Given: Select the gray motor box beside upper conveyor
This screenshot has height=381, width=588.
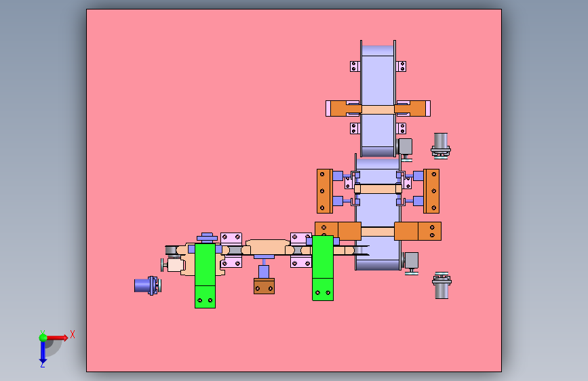Looking at the screenshot, I should (x=405, y=146).
